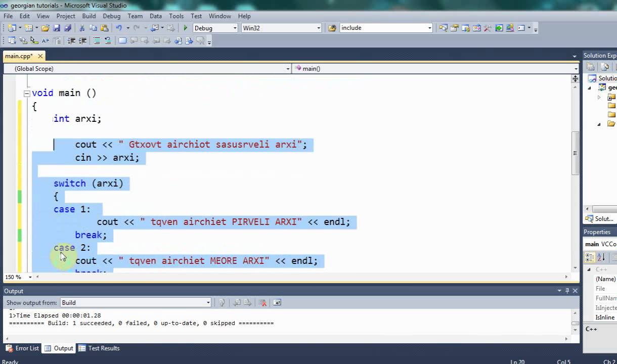Comment out the selected lines icon
Viewport: 617px width, 364px height.
pos(97,40)
